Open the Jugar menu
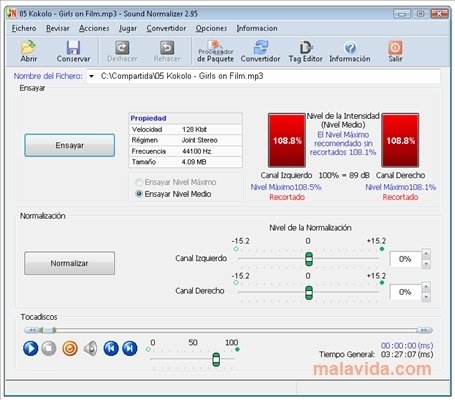The width and height of the screenshot is (455, 400). click(x=128, y=28)
